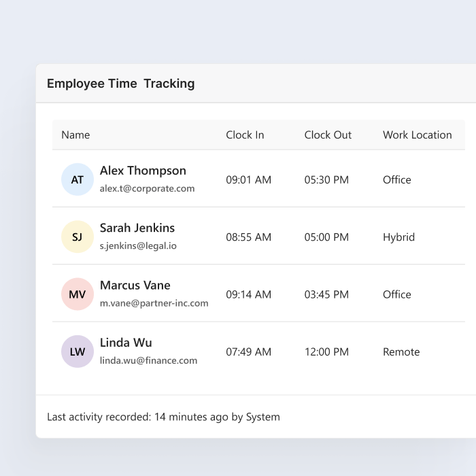Click the Employee Time Tracking title
The height and width of the screenshot is (476, 476).
pos(120,84)
